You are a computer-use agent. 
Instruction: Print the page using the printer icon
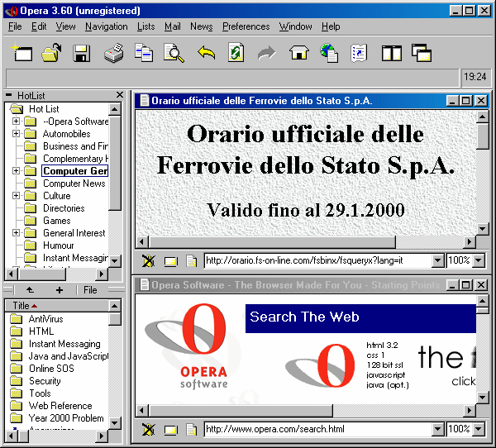pyautogui.click(x=113, y=54)
